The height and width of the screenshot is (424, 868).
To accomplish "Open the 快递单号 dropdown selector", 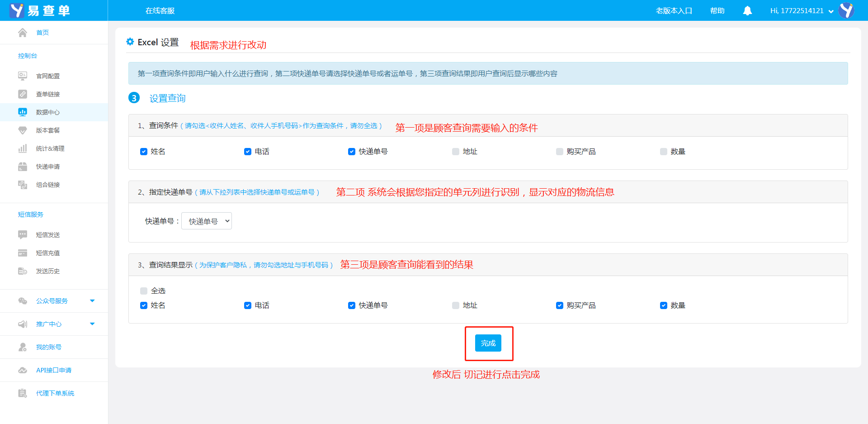I will coord(207,221).
